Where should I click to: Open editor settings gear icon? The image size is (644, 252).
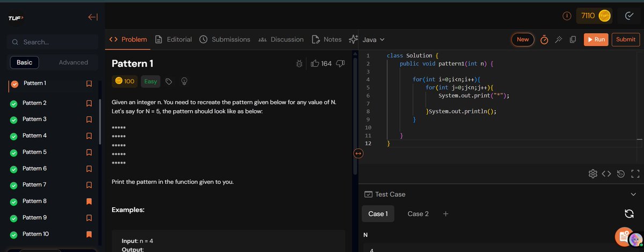click(x=593, y=174)
